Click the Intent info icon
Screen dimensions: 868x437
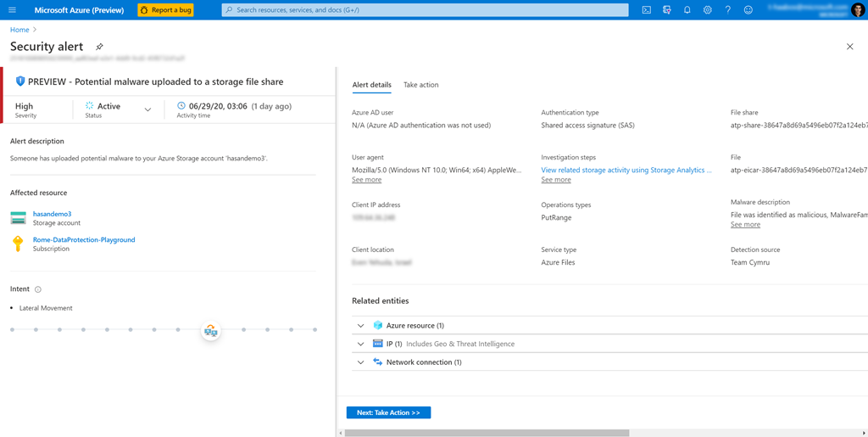coord(38,289)
